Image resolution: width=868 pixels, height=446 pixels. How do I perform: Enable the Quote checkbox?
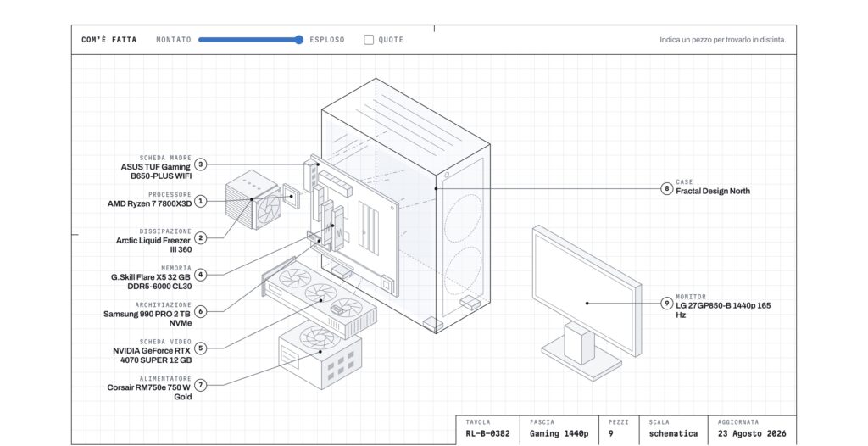click(x=369, y=40)
